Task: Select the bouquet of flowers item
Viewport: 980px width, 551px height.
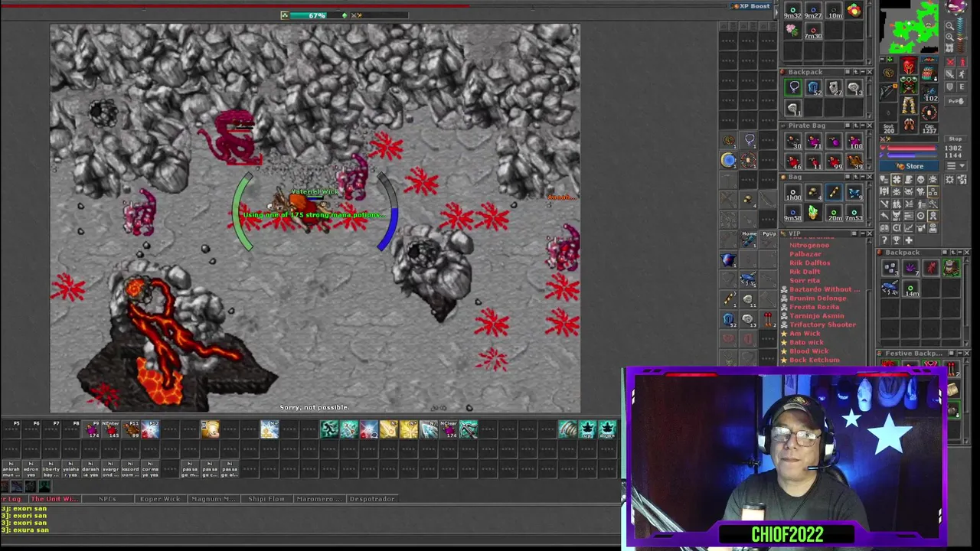Action: pyautogui.click(x=793, y=31)
